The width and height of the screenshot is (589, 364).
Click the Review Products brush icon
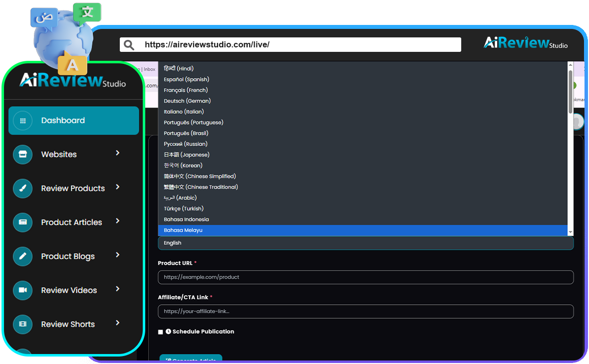click(x=22, y=188)
